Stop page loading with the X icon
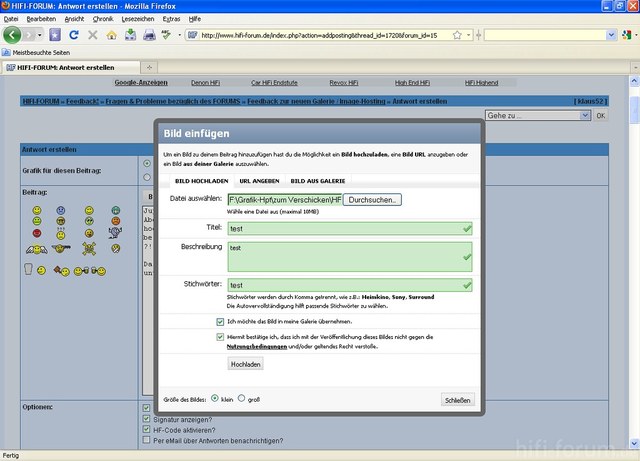Image resolution: width=640 pixels, height=461 pixels. click(x=92, y=35)
